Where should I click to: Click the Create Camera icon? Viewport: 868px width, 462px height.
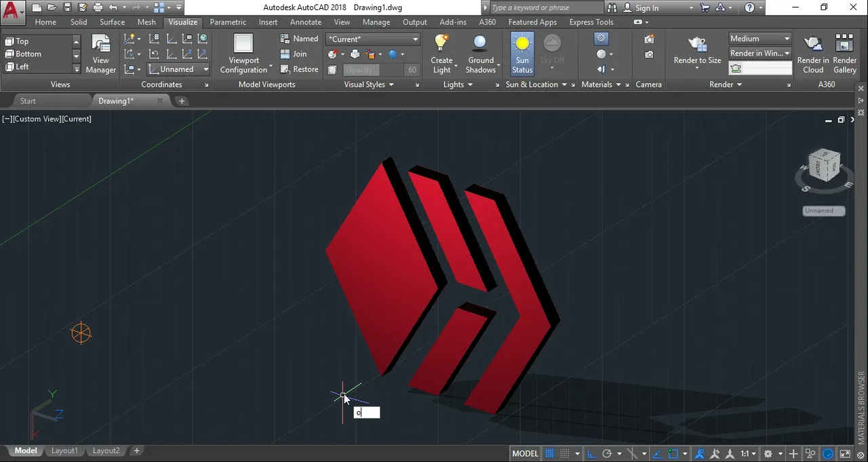coord(649,39)
